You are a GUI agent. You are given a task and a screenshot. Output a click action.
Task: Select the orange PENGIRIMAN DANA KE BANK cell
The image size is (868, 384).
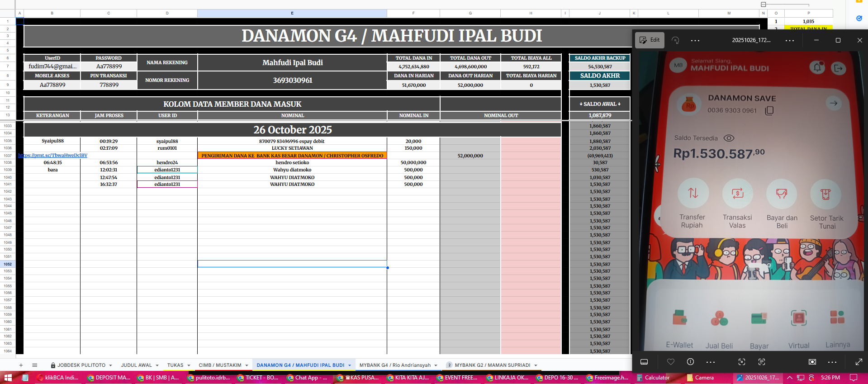[x=292, y=156]
